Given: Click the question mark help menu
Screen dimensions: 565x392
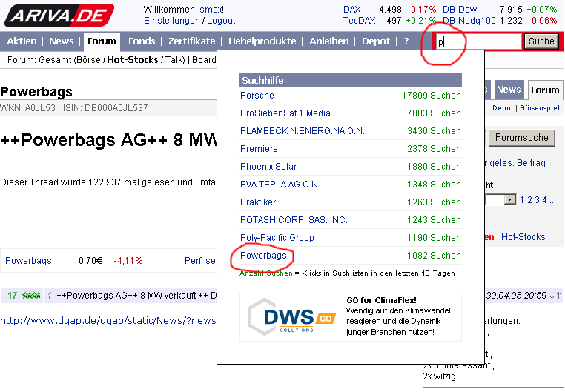Looking at the screenshot, I should click(406, 41).
